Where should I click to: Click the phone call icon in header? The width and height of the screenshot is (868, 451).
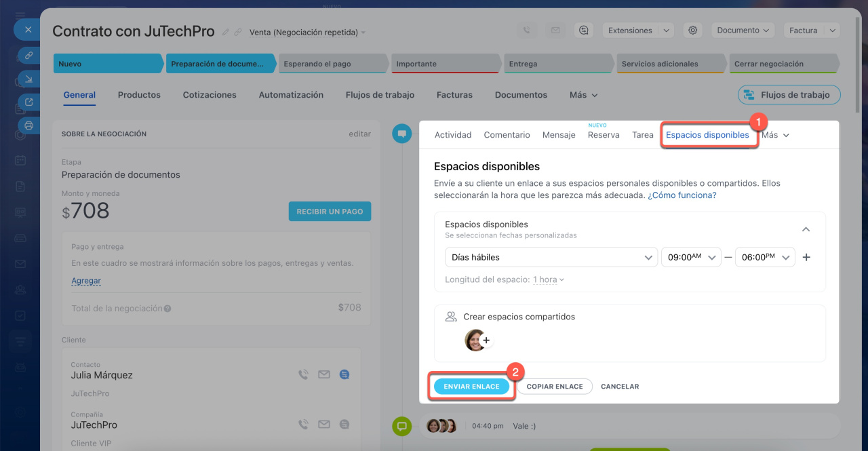coord(526,31)
